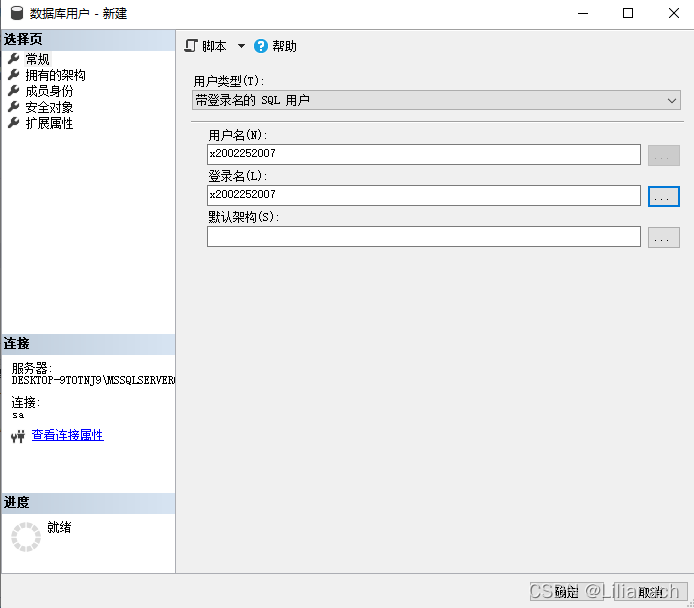Click the connection plug icon

[x=18, y=437]
